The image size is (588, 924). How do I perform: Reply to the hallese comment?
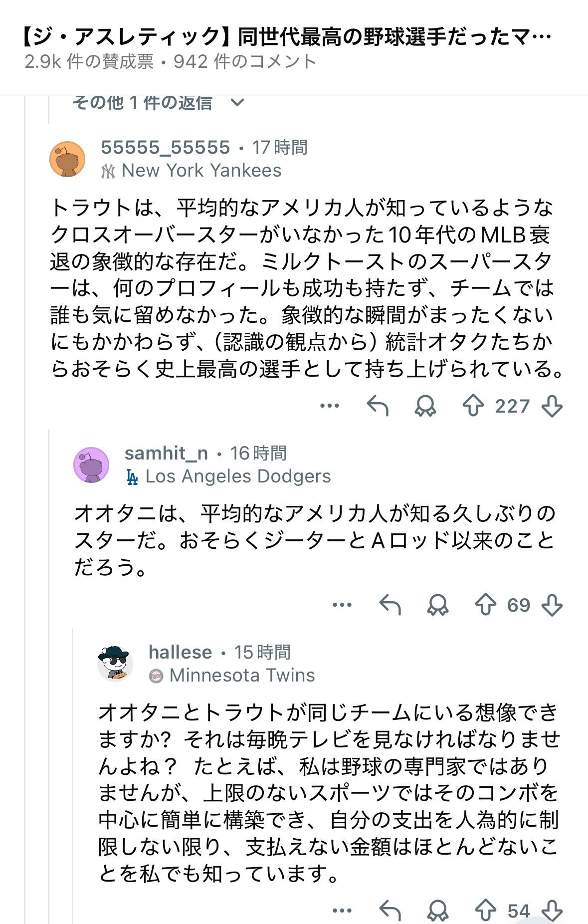[x=390, y=911]
